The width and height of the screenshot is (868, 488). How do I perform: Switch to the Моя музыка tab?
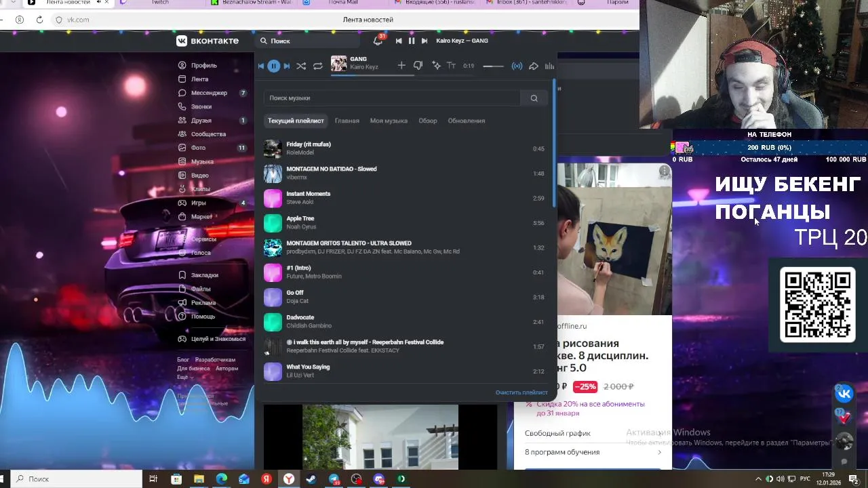tap(389, 121)
